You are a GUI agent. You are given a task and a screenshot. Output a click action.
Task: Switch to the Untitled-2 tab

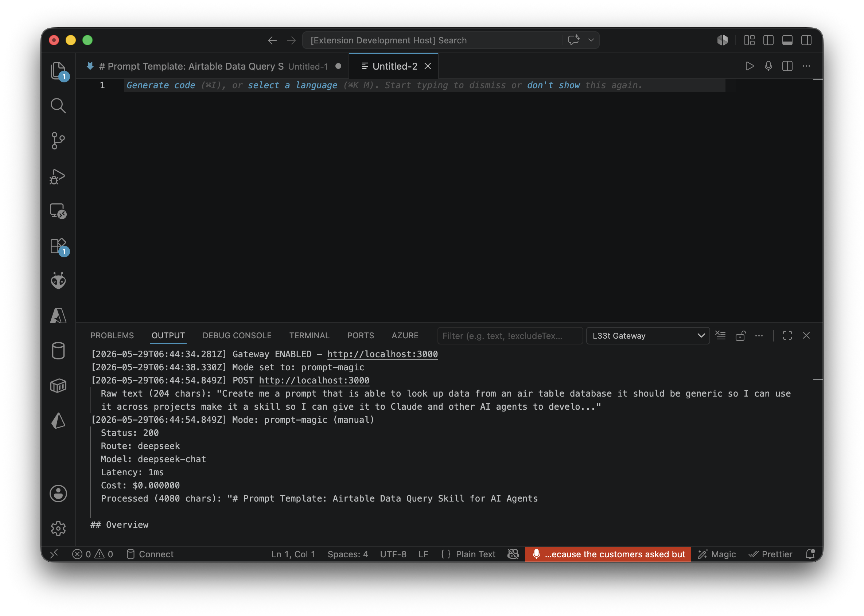394,66
